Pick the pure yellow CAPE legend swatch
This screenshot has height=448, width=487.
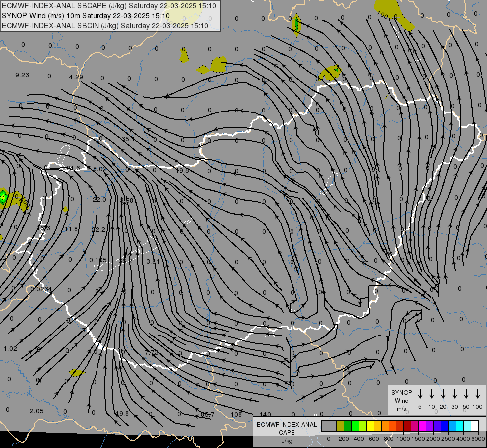click(370, 426)
